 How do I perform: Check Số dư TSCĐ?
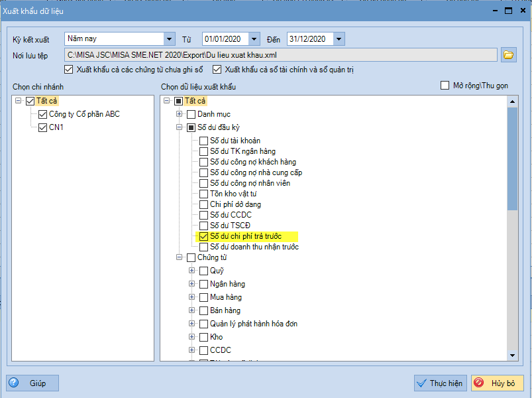tap(203, 226)
